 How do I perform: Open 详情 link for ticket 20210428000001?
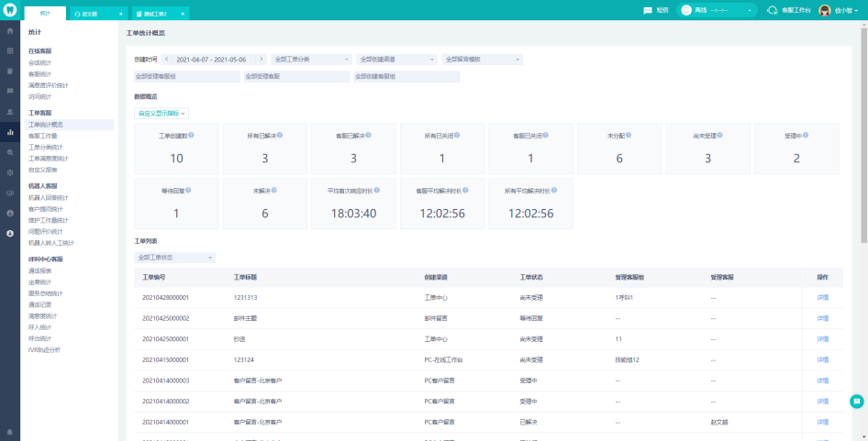click(x=822, y=297)
